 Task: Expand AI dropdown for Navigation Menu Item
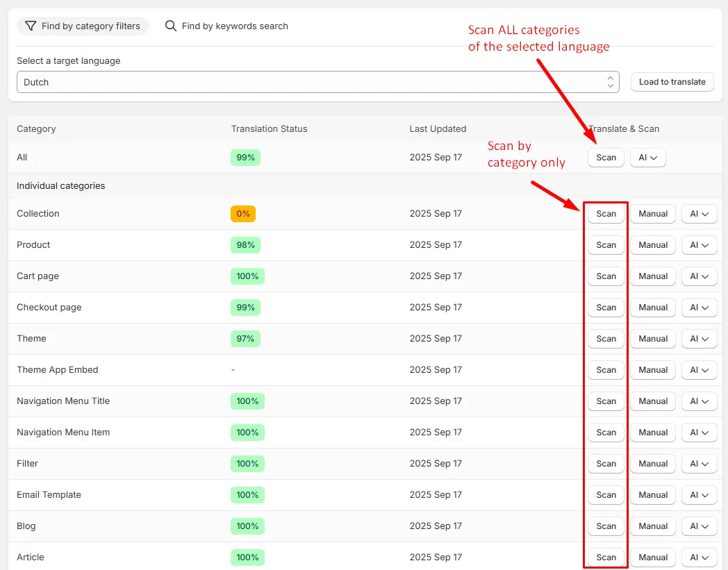coord(700,432)
